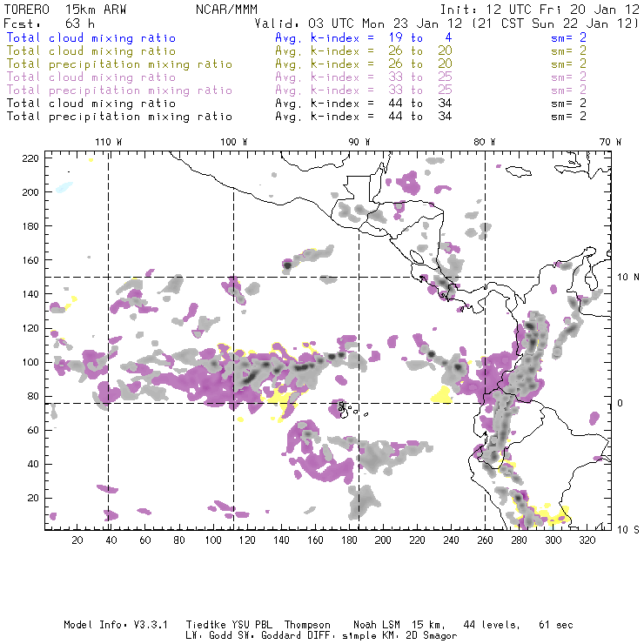Select the "260" x-axis tick label

point(485,540)
